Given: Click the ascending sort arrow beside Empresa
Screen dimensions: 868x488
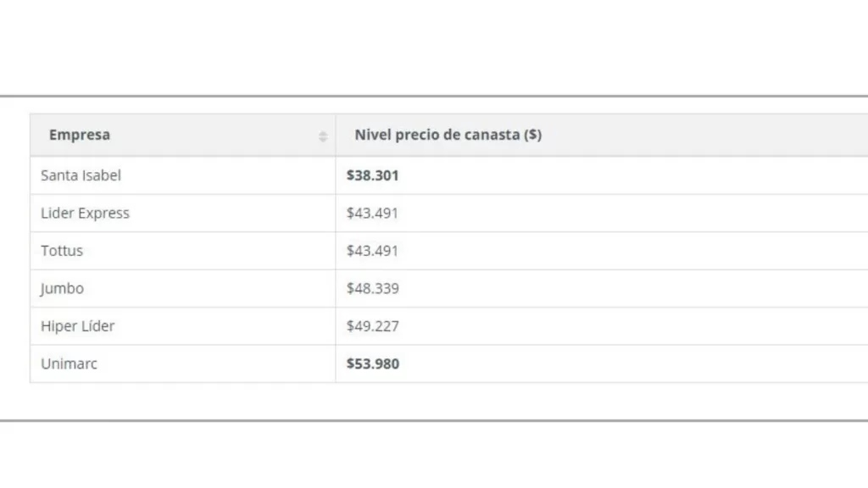Looking at the screenshot, I should 323,132.
